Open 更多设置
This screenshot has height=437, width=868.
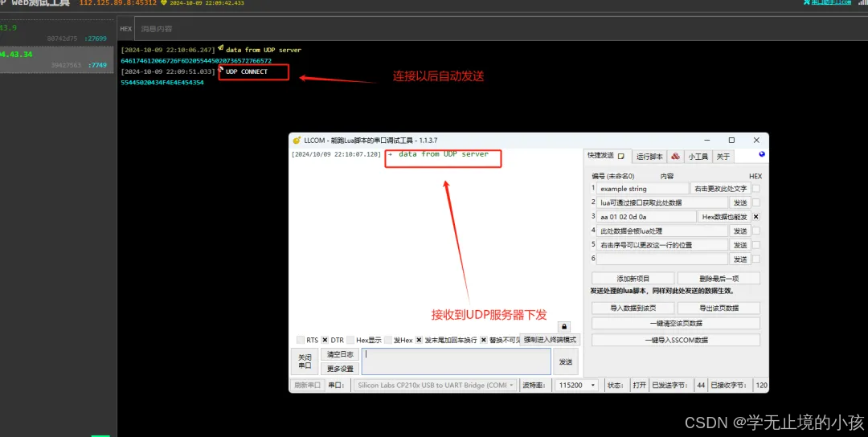pyautogui.click(x=340, y=369)
